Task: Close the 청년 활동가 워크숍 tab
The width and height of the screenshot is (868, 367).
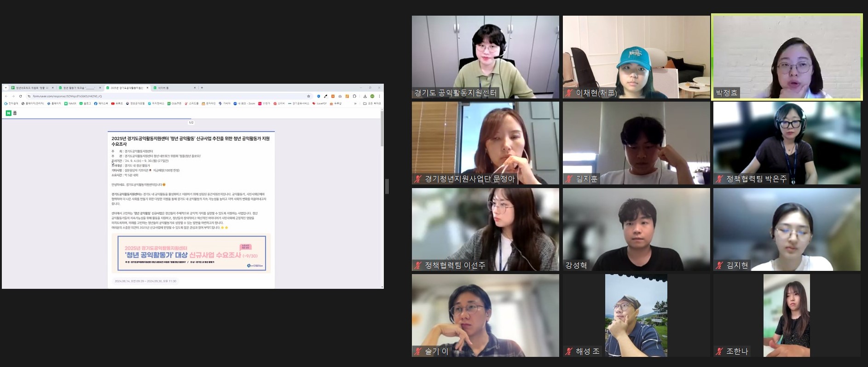Action: click(x=100, y=87)
